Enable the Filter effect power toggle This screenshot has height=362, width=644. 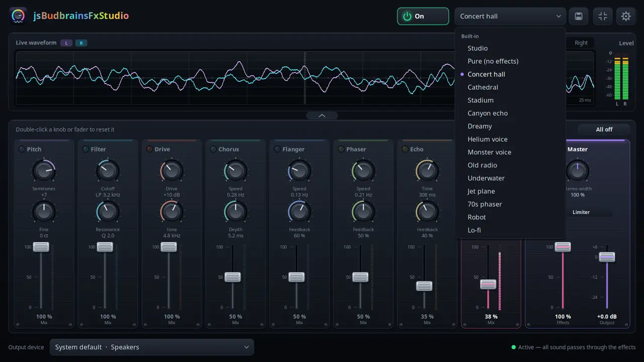click(86, 149)
